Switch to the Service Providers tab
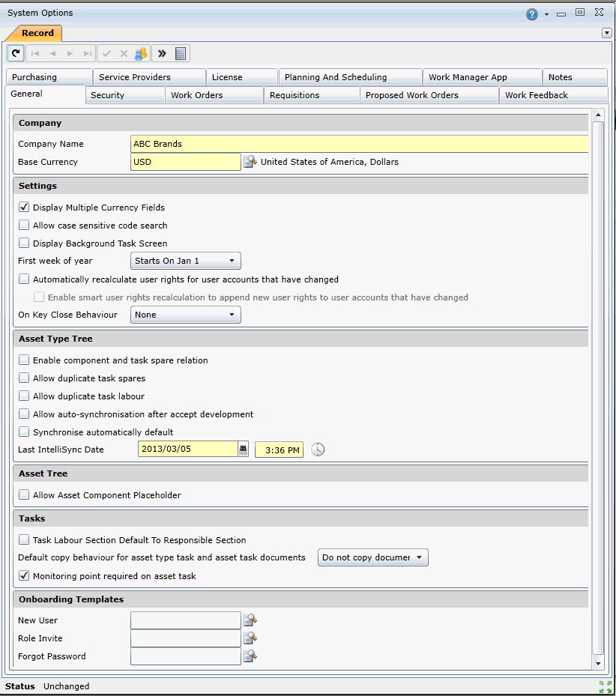616x696 pixels. pyautogui.click(x=150, y=77)
